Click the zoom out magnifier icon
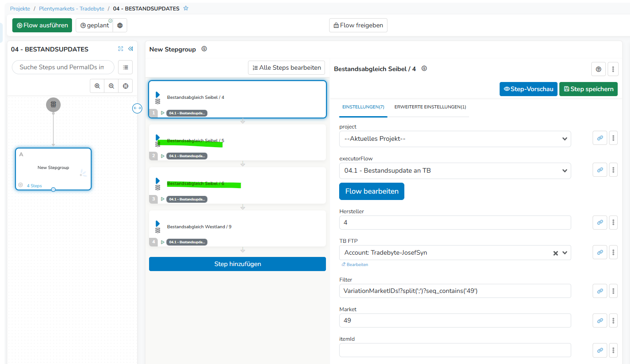Screen dimensions: 630x364 point(111,86)
